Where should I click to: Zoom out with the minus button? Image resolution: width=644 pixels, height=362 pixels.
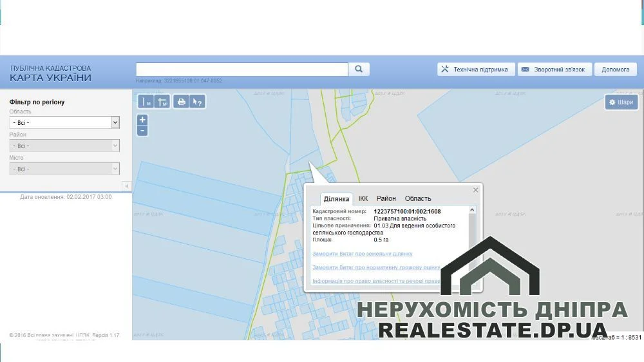tap(142, 131)
